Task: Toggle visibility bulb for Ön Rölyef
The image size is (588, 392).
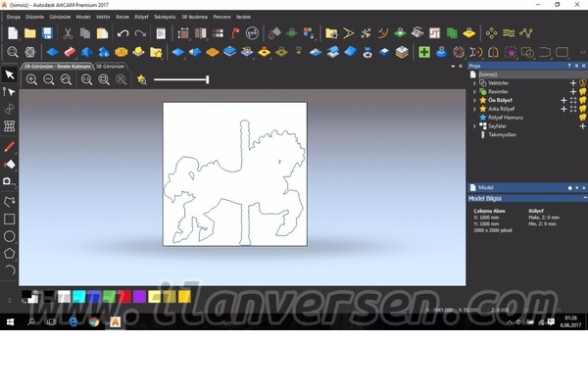Action: coord(582,100)
